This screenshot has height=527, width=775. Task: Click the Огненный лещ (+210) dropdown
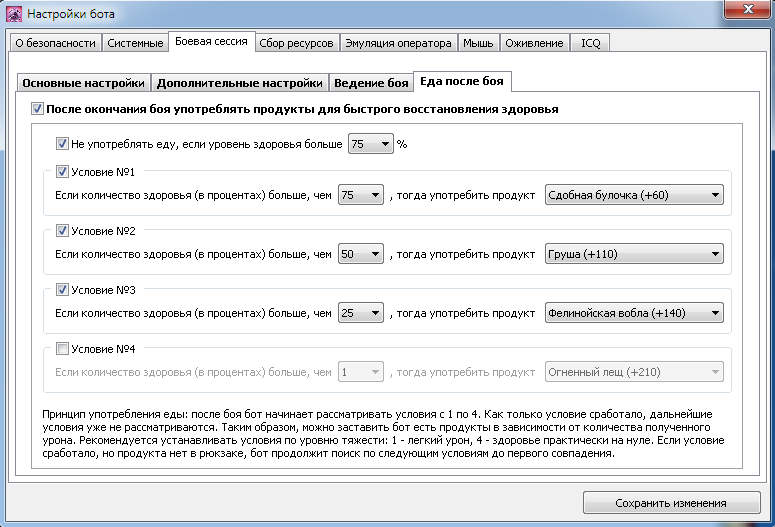pyautogui.click(x=634, y=372)
